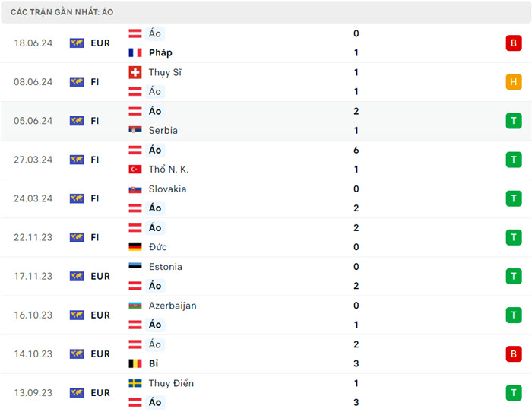Viewport: 532px width, 412px height.
Task: Click the Belgium flag icon
Action: pos(135,363)
